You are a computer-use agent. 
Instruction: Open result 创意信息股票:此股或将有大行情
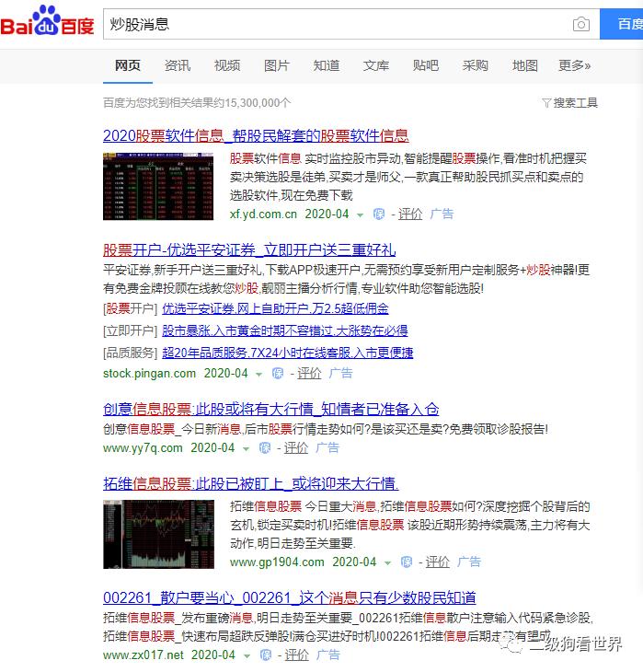[270, 410]
